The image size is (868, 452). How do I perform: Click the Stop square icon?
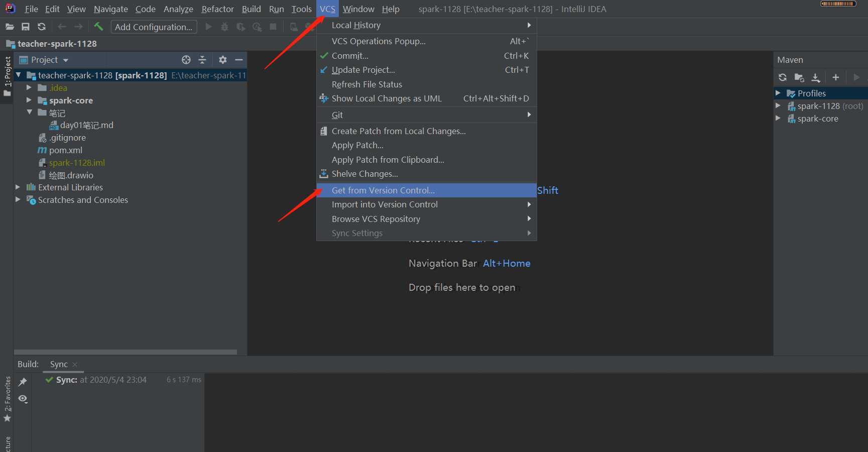[x=273, y=27]
